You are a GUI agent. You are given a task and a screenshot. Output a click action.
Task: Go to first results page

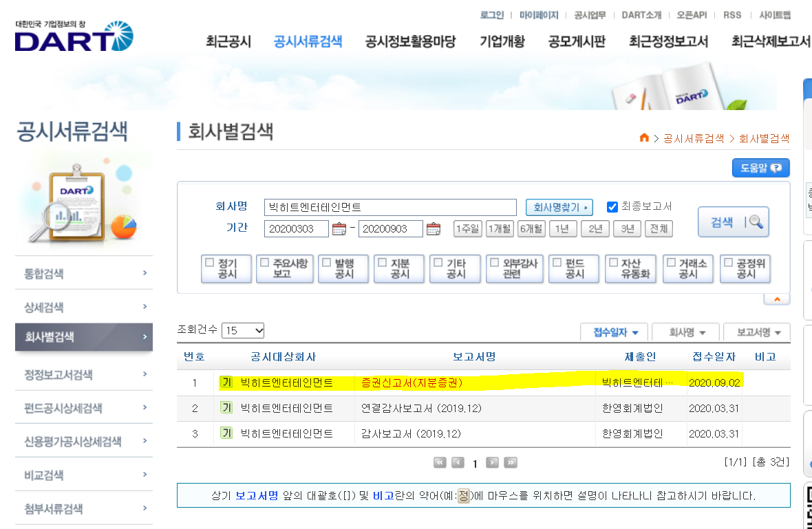pos(440,463)
